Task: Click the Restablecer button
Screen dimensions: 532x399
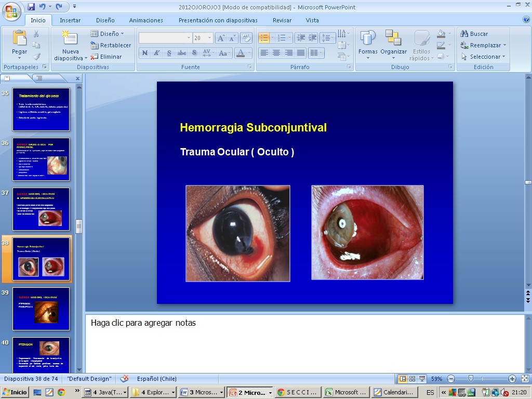Action: click(111, 45)
